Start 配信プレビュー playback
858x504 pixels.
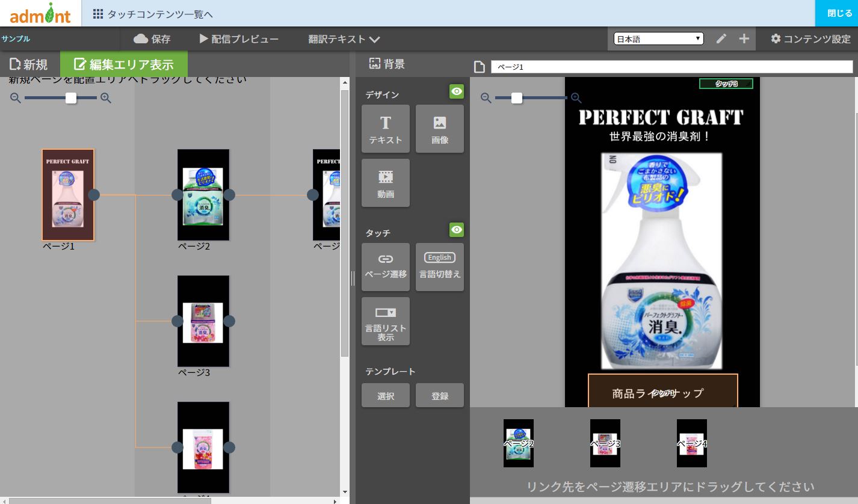(x=239, y=39)
